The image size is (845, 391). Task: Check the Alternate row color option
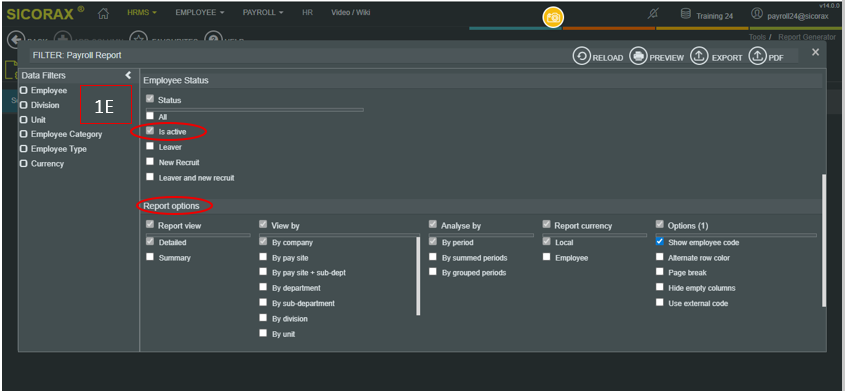(660, 257)
